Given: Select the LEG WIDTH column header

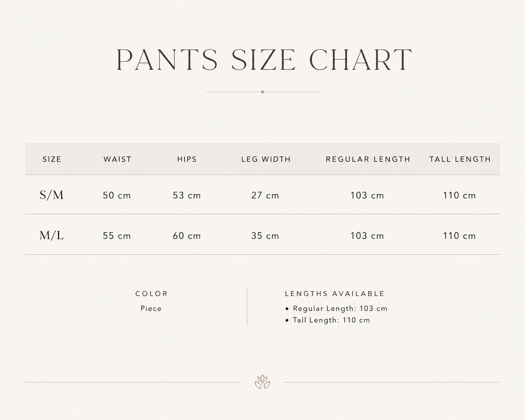Looking at the screenshot, I should [266, 159].
